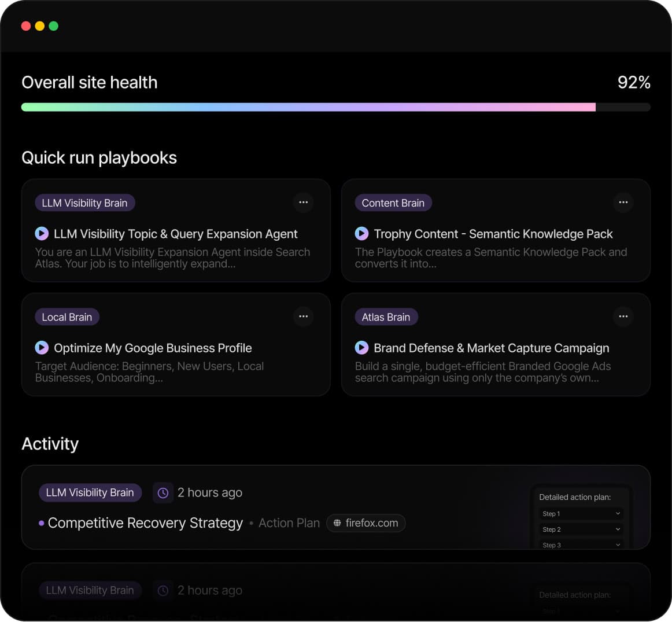The height and width of the screenshot is (622, 672).
Task: Expand the Step 2 chevron
Action: (x=618, y=529)
